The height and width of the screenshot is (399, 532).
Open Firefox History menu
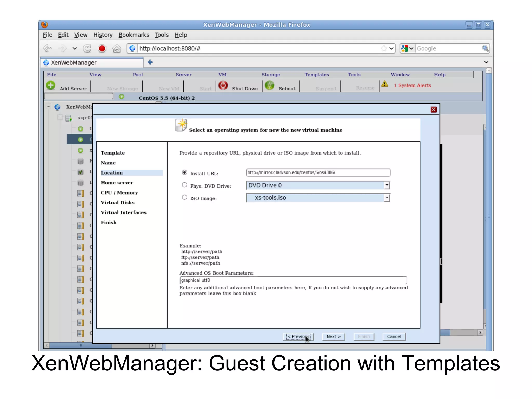(x=103, y=35)
